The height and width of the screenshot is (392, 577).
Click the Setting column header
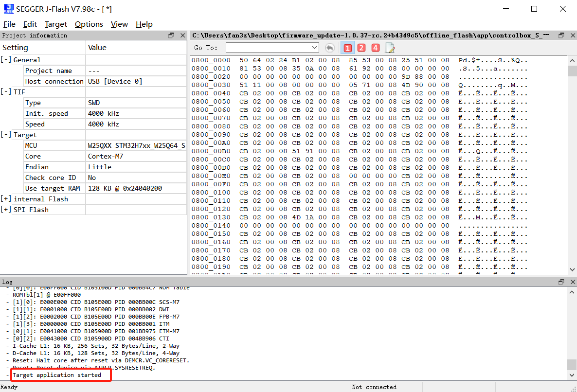(x=43, y=48)
